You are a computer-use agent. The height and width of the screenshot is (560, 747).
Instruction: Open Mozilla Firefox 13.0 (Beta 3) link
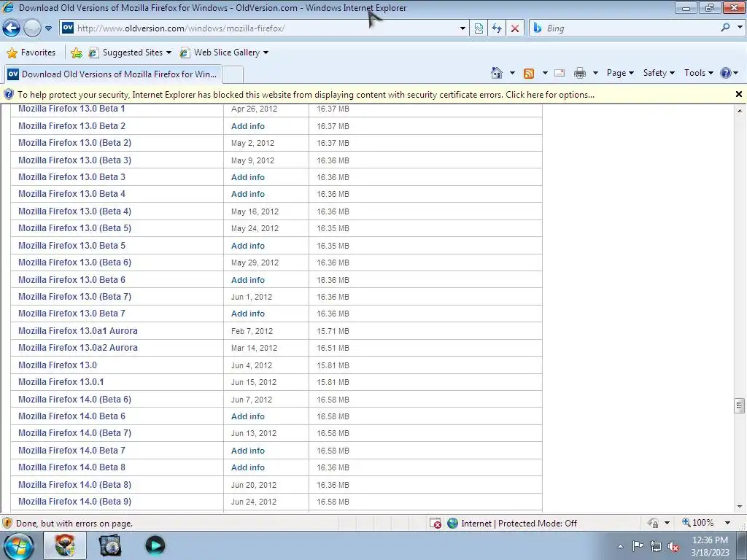tap(75, 160)
